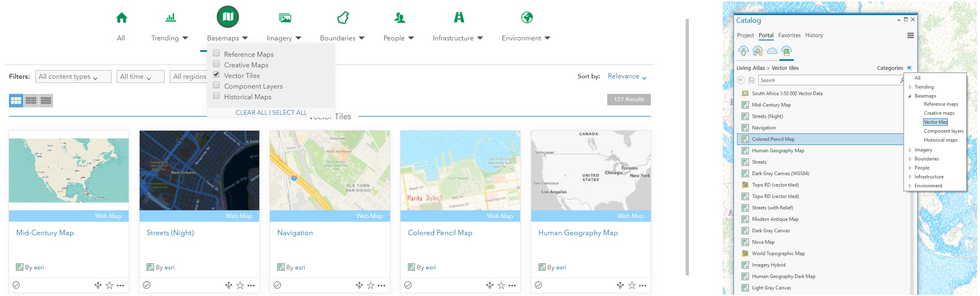The image size is (980, 296).
Task: Click the move icon on Navigation card
Action: (x=359, y=285)
